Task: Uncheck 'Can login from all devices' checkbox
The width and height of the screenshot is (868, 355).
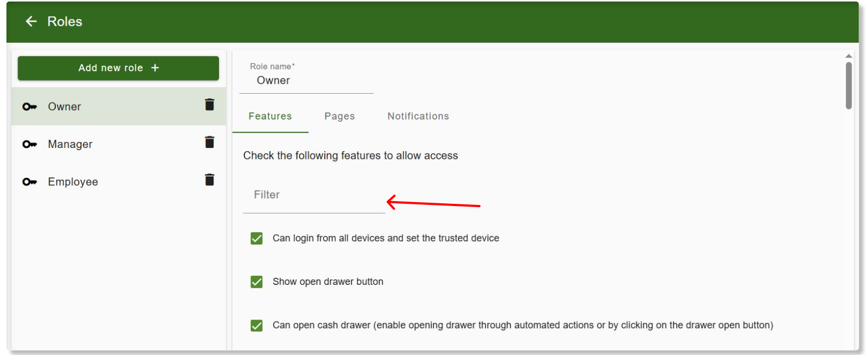Action: (x=256, y=238)
